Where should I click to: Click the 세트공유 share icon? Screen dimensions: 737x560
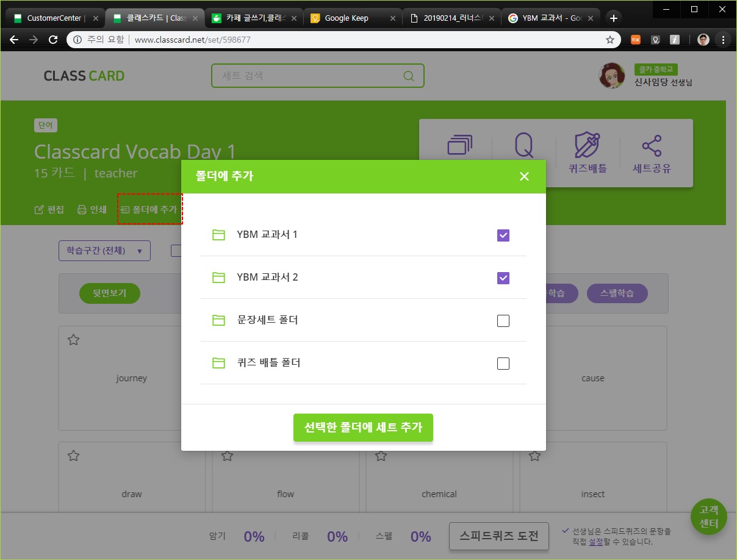[x=651, y=154]
